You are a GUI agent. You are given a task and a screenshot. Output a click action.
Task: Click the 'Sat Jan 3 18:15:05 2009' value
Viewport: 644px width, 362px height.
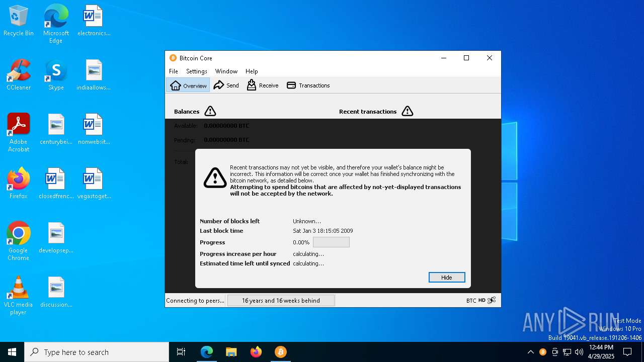pos(323,231)
